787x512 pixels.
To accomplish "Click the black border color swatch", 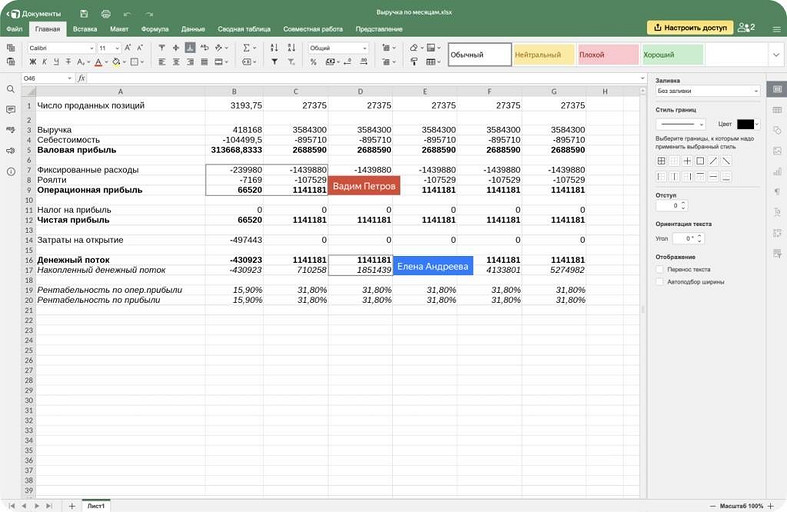I will point(746,124).
